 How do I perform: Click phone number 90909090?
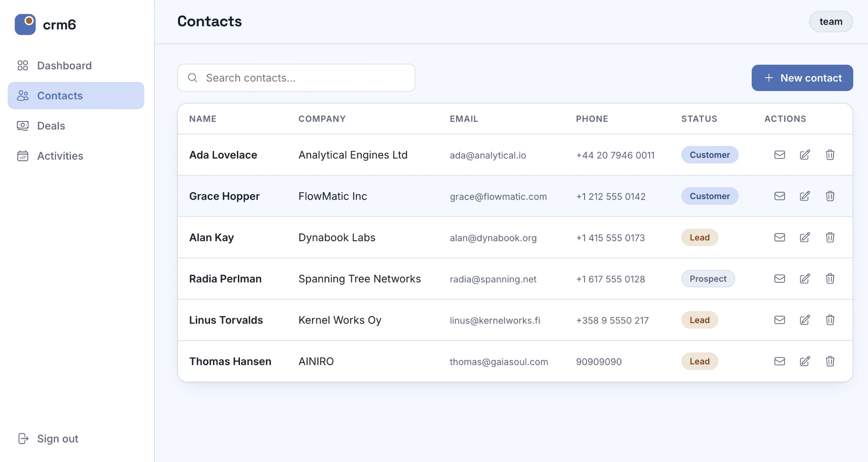point(598,361)
